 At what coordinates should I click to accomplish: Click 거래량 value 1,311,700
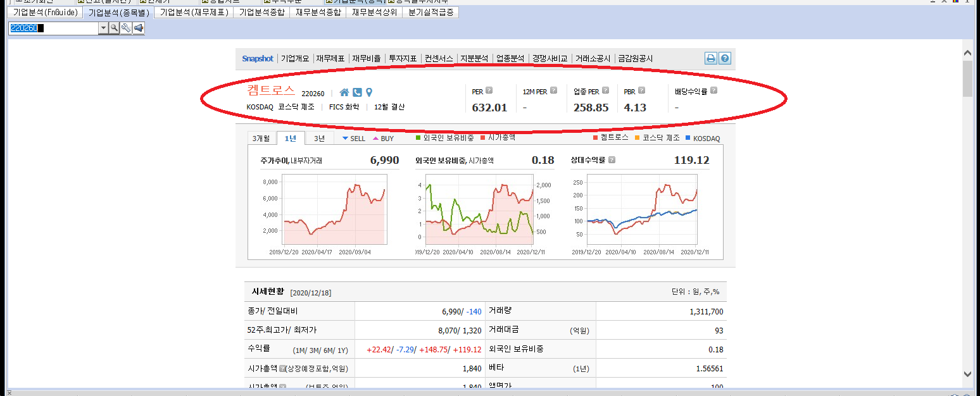tap(707, 312)
